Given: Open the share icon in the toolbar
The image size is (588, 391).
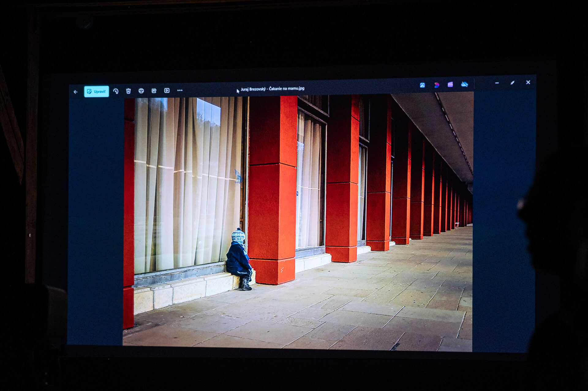Looking at the screenshot, I should [x=154, y=91].
